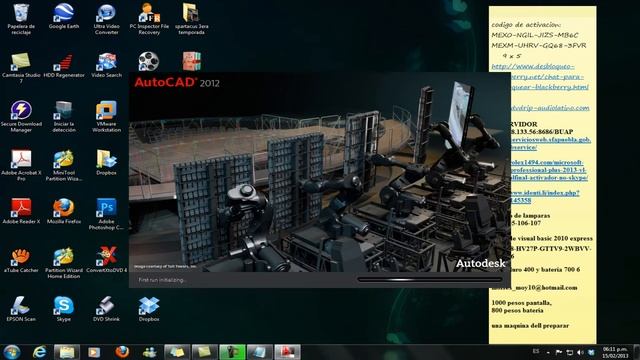
Task: Click the volume speaker tray icon
Action: tap(580, 352)
